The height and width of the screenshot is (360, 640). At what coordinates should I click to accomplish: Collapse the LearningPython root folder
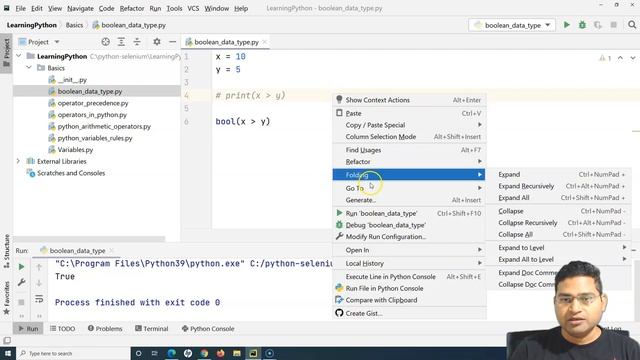click(18, 56)
